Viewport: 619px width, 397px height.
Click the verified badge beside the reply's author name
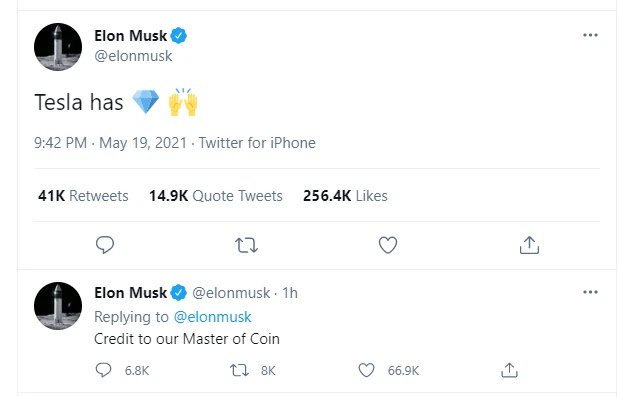click(x=179, y=293)
